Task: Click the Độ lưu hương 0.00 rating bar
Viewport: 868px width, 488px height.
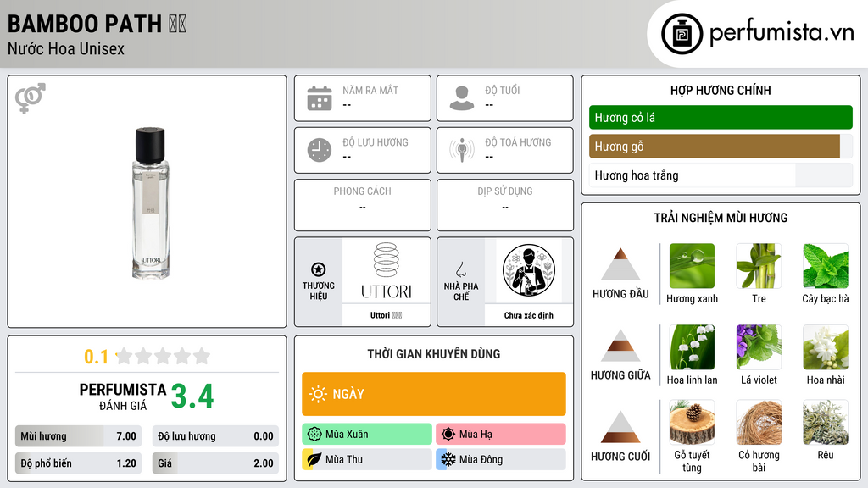Action: (215, 436)
